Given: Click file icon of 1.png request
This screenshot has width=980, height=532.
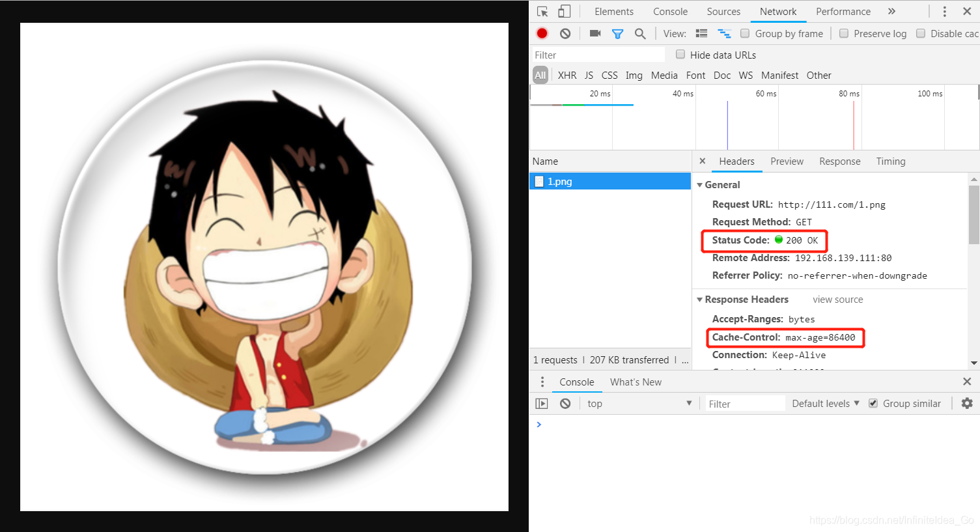Looking at the screenshot, I should pos(539,182).
